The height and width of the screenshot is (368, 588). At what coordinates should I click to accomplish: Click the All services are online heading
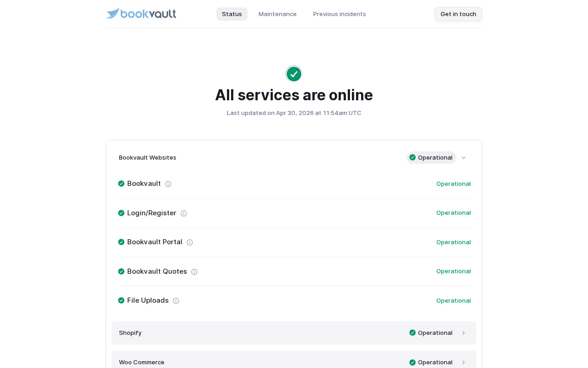(x=294, y=95)
